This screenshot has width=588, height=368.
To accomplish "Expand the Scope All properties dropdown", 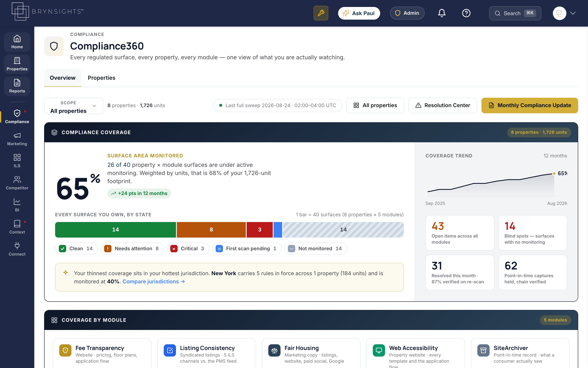I will pyautogui.click(x=74, y=106).
